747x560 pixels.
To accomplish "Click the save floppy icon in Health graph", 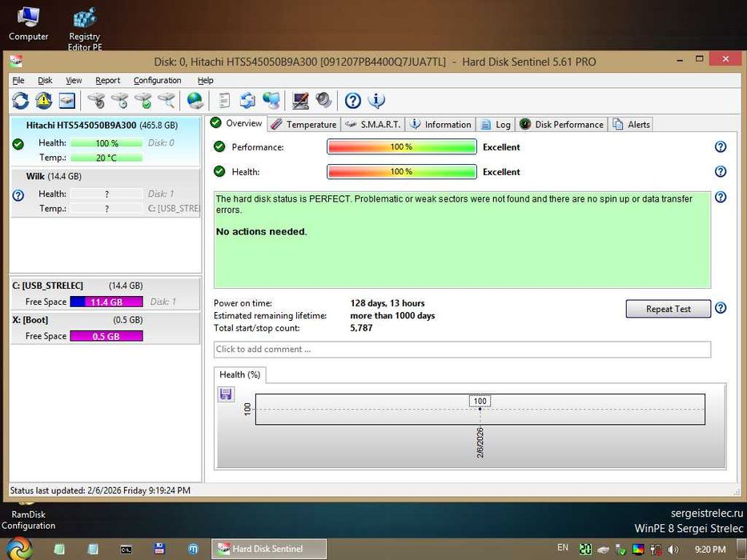I will (226, 394).
